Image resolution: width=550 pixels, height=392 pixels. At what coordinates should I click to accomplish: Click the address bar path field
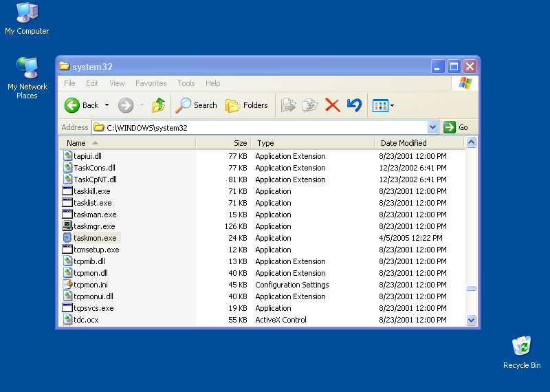point(260,127)
